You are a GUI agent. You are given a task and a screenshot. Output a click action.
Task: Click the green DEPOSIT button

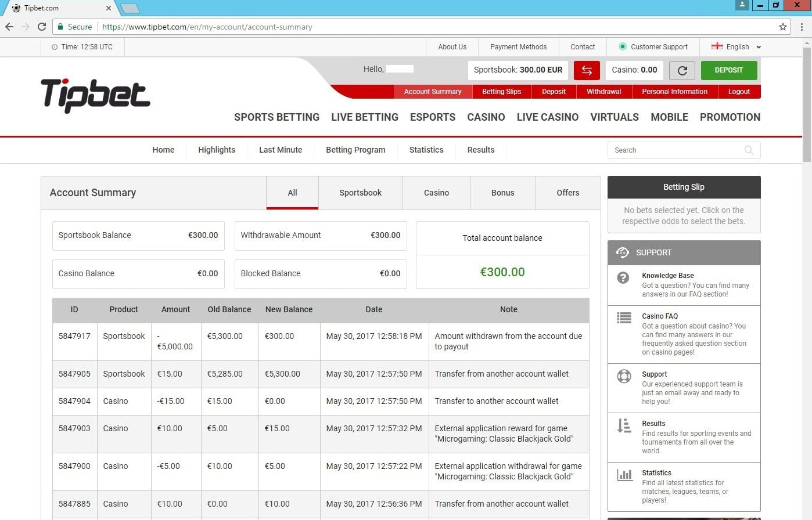coord(729,70)
